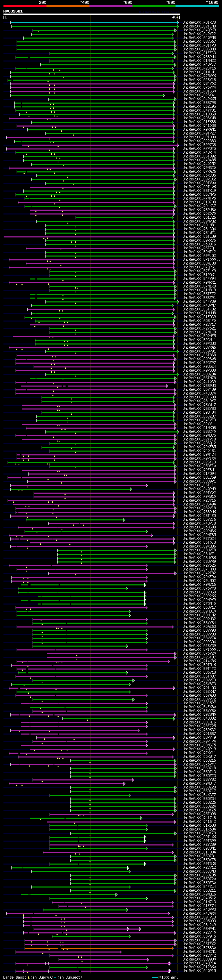Select label UniRef100_C6TLI1
The width and height of the screenshot is (222, 980).
point(199,485)
